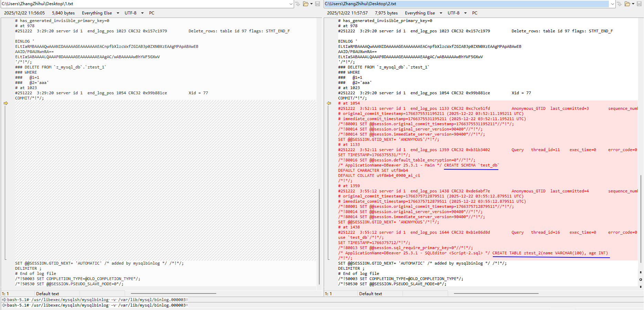Click the current-difference circle button
The width and height of the screenshot is (644, 310).
(641, 279)
